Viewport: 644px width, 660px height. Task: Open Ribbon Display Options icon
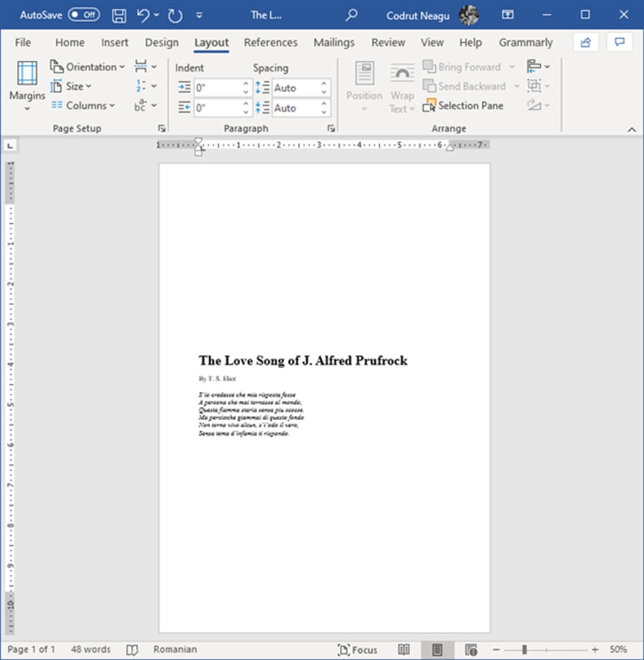point(508,15)
